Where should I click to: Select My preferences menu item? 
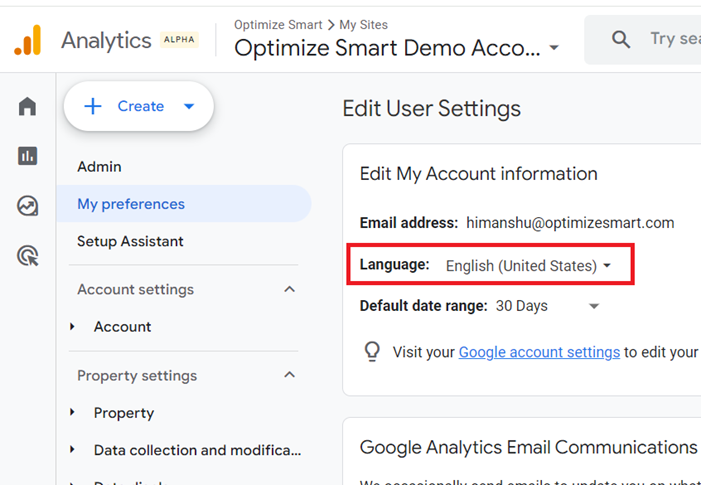pos(184,204)
